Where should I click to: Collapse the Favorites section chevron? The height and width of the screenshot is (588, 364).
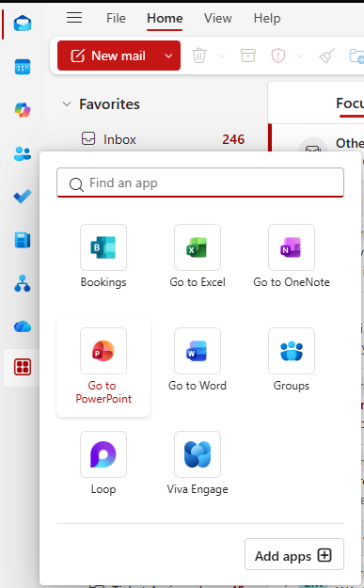click(67, 103)
